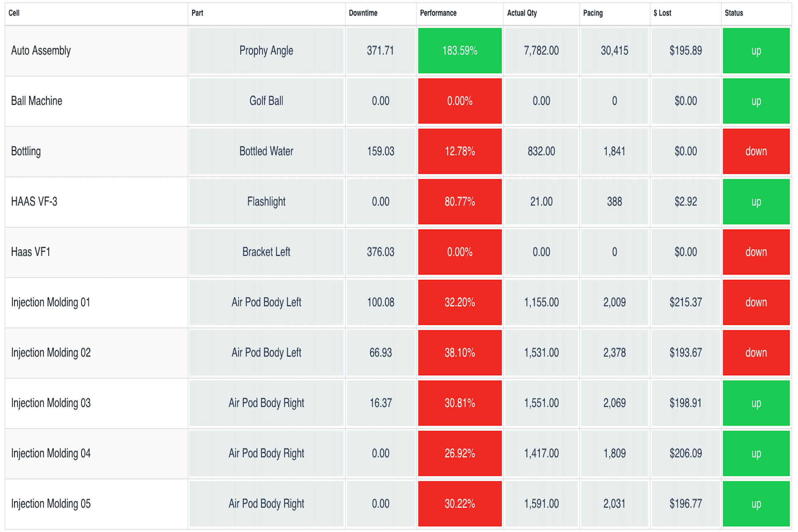The image size is (798, 532).
Task: Select the Flashlight part cell
Action: pos(266,202)
